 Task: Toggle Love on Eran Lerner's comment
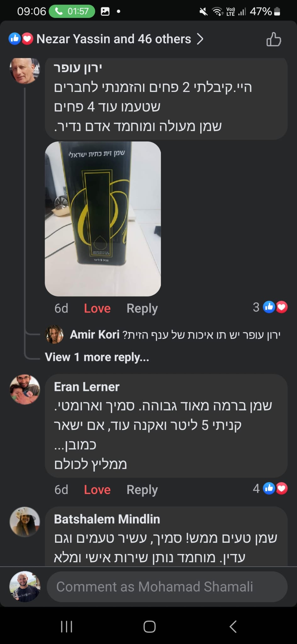97,490
